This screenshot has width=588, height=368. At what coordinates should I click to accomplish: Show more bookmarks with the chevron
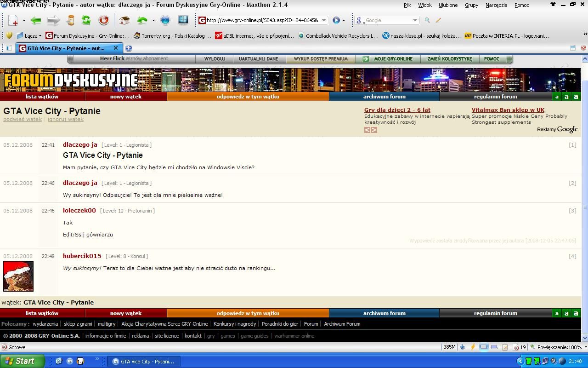coord(585,34)
